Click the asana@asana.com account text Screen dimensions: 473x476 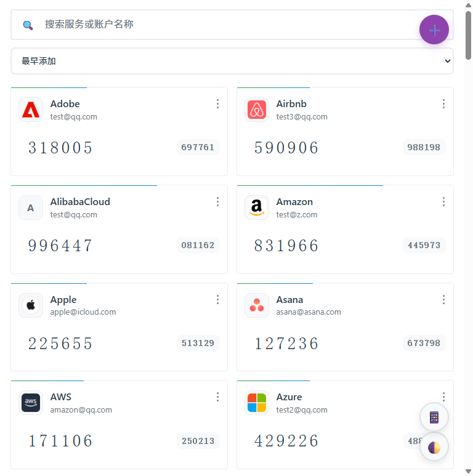click(x=309, y=312)
